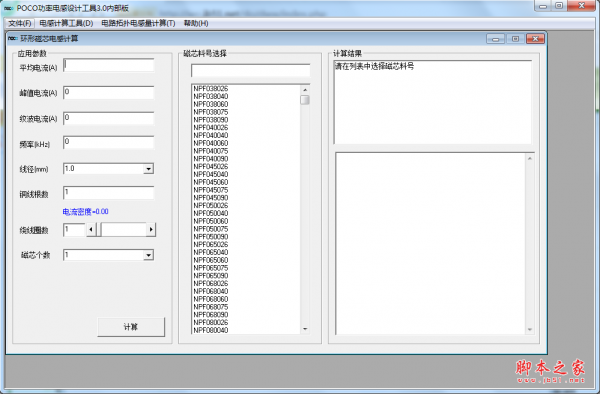
Task: Select NPF068090 in the core list
Action: click(211, 315)
